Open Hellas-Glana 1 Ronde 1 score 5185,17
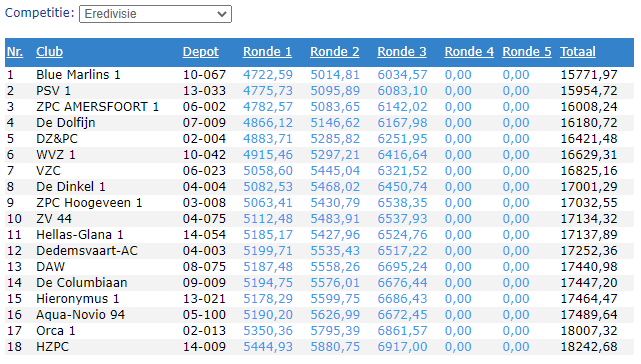 pos(268,235)
